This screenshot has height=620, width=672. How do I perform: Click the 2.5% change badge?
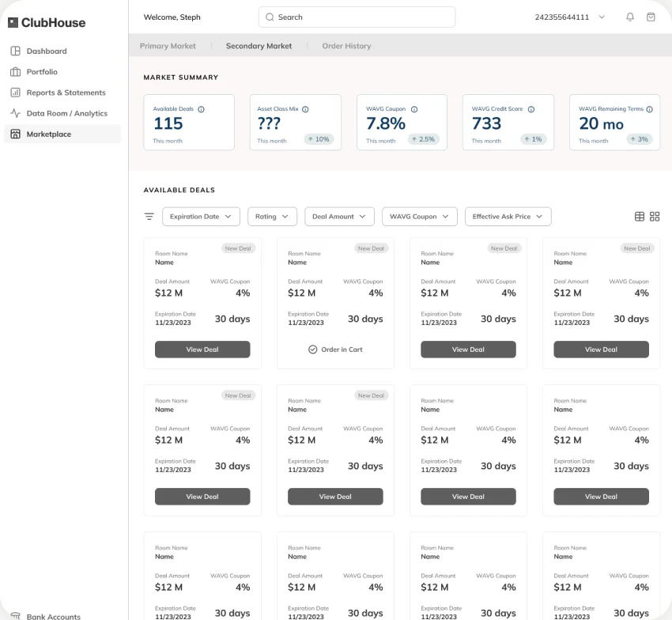click(423, 139)
